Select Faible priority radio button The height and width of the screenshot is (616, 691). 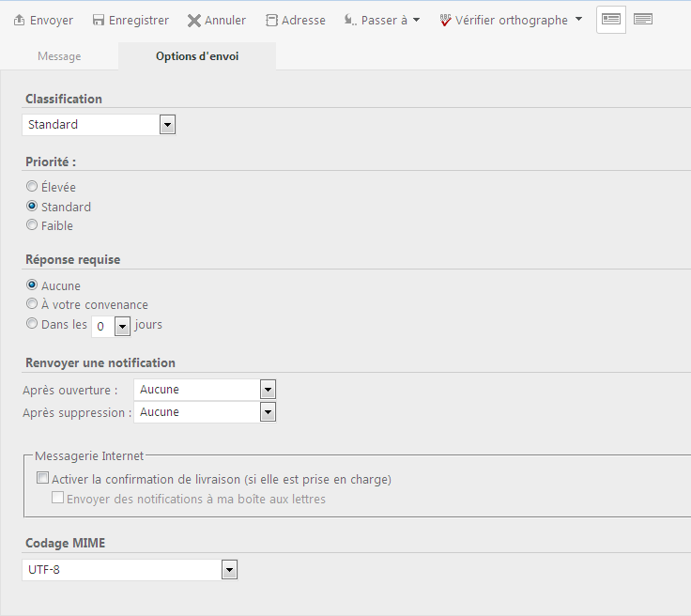[32, 224]
